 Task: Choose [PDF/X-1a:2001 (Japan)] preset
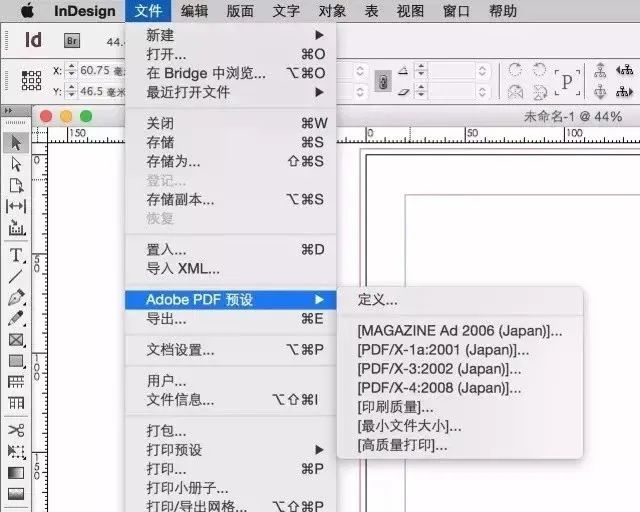click(460, 350)
